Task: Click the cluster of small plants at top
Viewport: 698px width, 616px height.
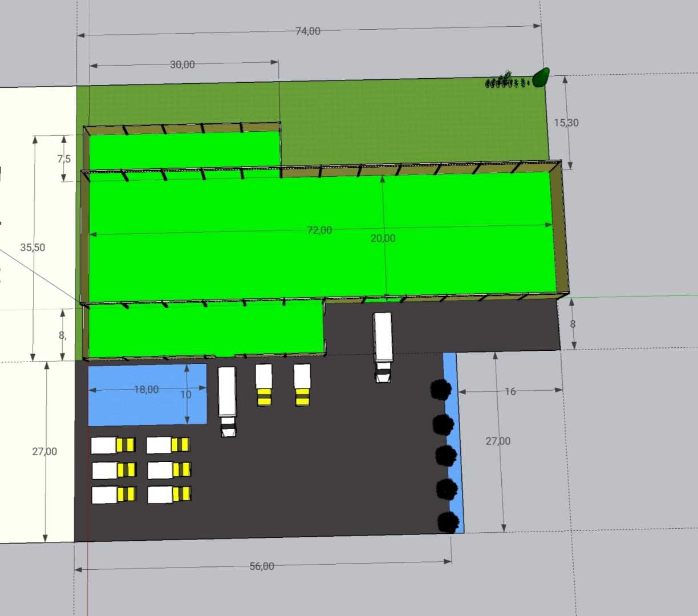Action: [506, 82]
